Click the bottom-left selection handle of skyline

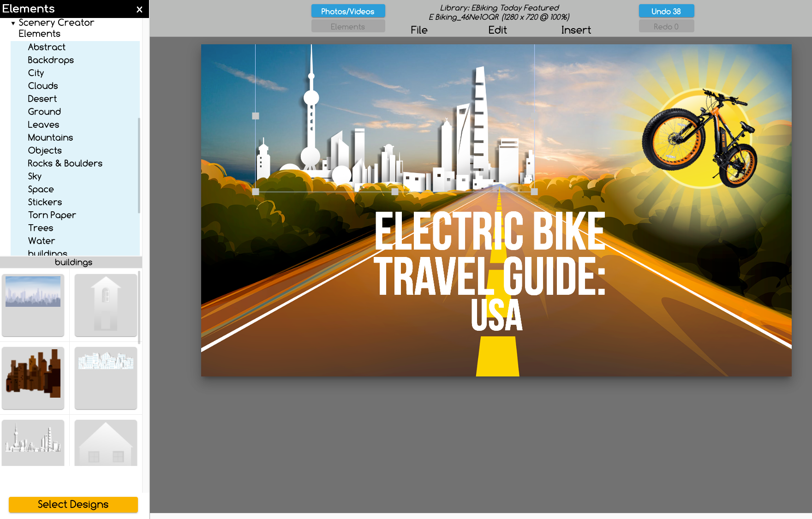256,192
